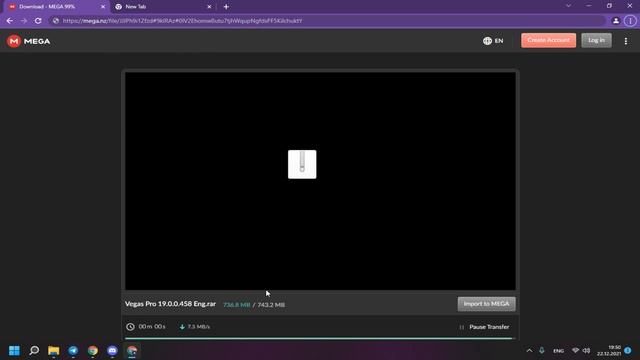Viewport: 640px width, 360px height.
Task: Open the first Chrome taskbar icon
Action: click(93, 351)
